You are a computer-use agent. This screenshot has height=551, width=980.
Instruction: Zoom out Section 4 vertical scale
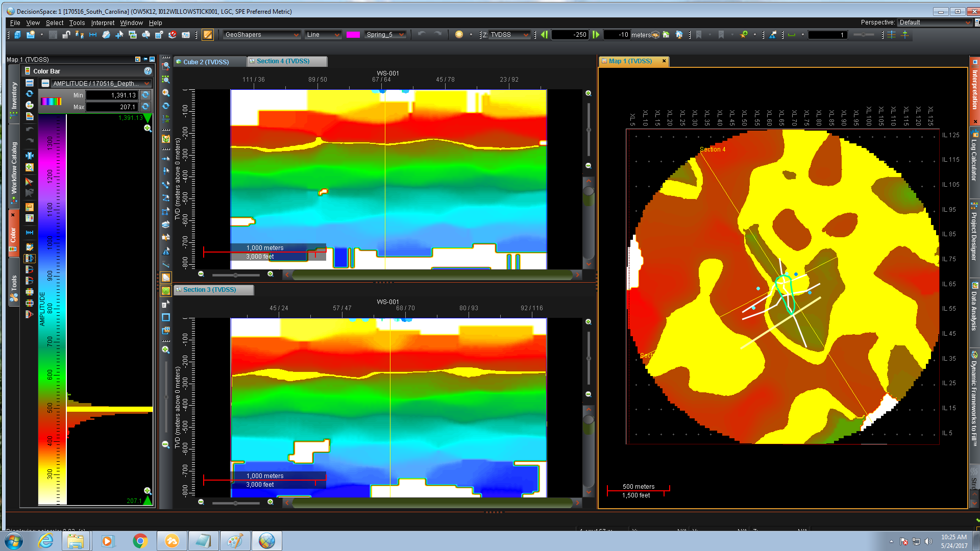(x=589, y=166)
